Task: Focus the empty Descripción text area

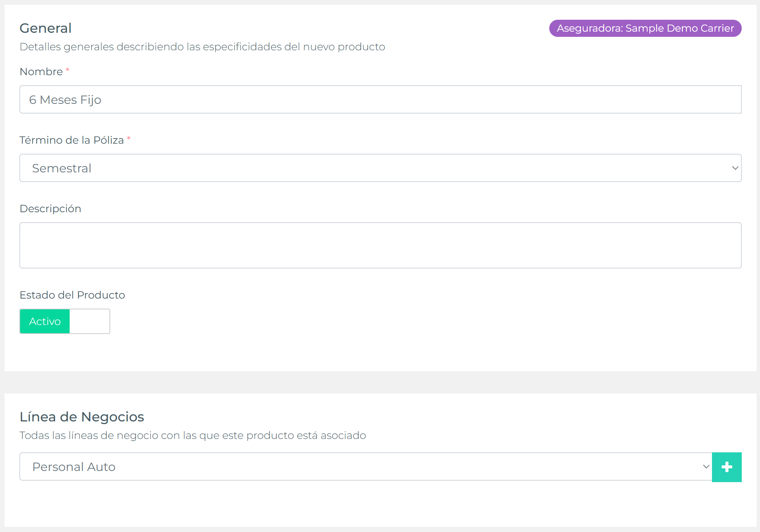Action: [380, 245]
